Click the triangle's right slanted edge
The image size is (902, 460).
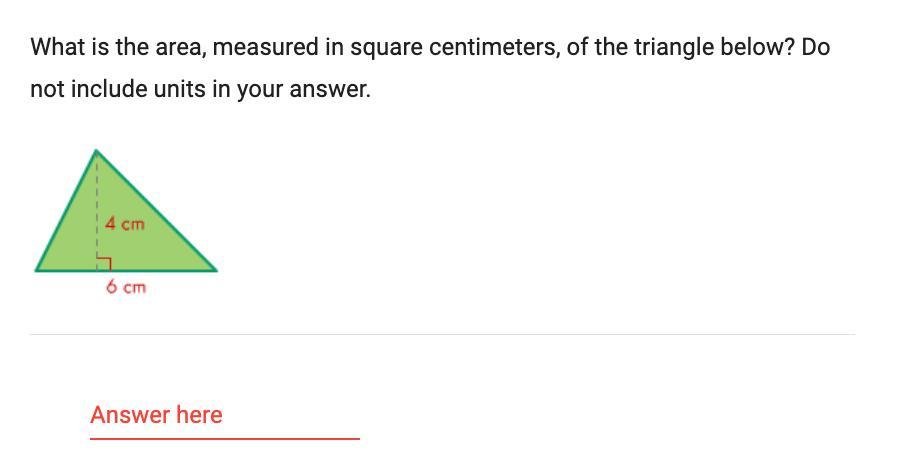click(156, 211)
